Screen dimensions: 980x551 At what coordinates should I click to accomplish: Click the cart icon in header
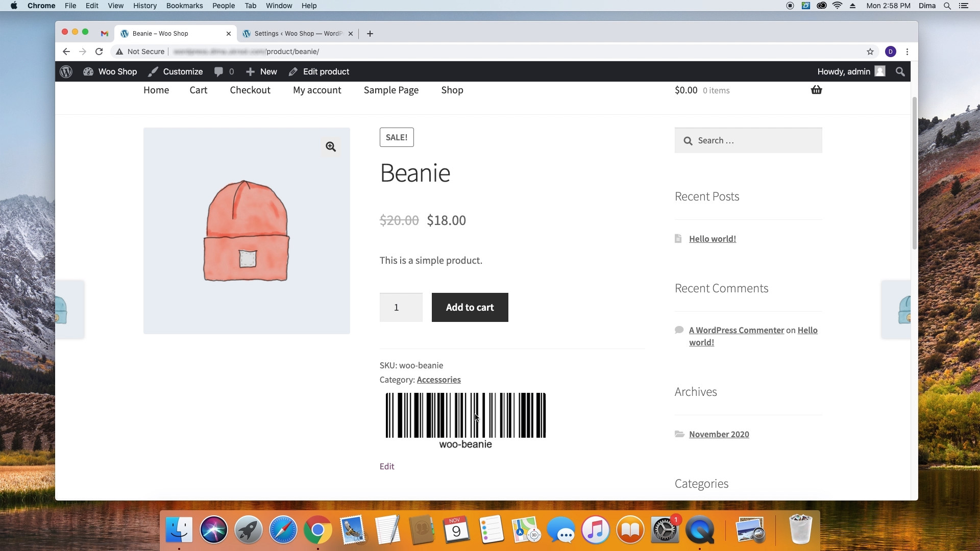pyautogui.click(x=817, y=89)
